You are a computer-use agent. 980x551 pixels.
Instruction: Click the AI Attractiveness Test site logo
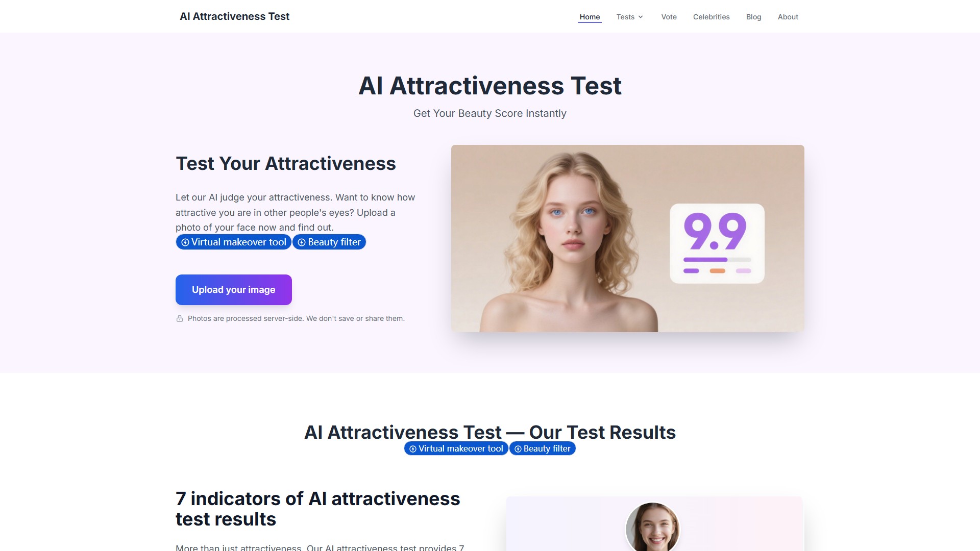pyautogui.click(x=234, y=16)
